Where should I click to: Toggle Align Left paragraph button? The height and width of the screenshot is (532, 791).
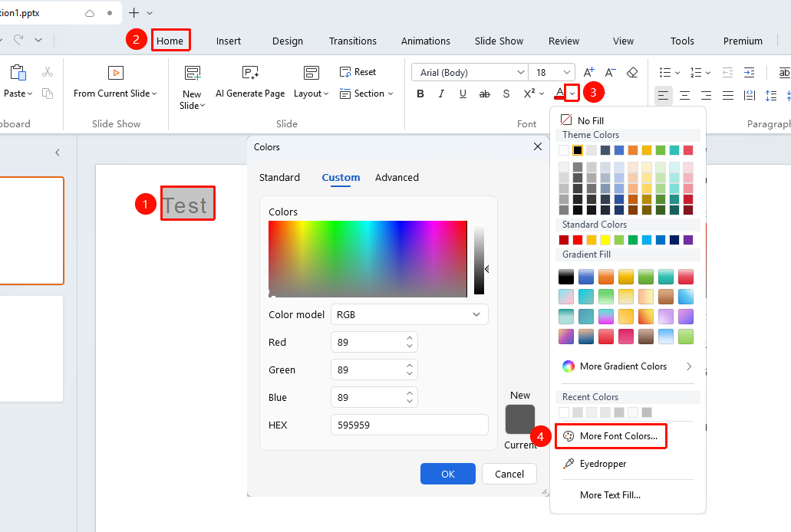(664, 95)
